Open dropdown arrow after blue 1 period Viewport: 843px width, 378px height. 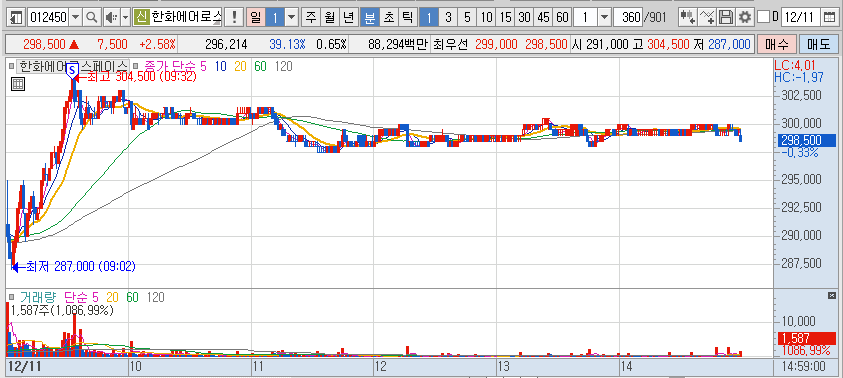(x=291, y=18)
